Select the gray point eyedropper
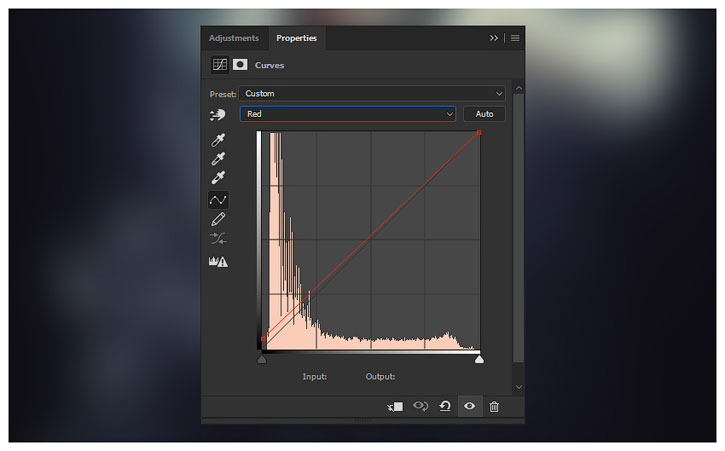725x451 pixels. pyautogui.click(x=218, y=159)
